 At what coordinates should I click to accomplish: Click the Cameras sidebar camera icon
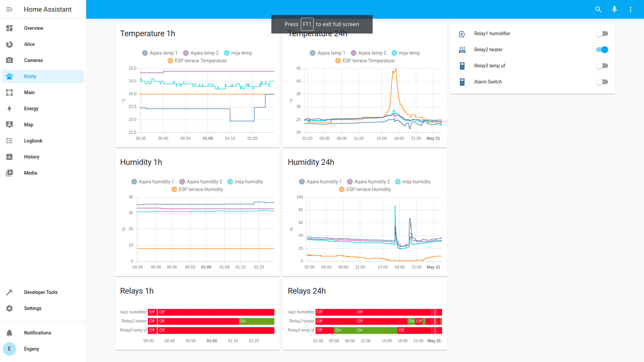pos(9,60)
